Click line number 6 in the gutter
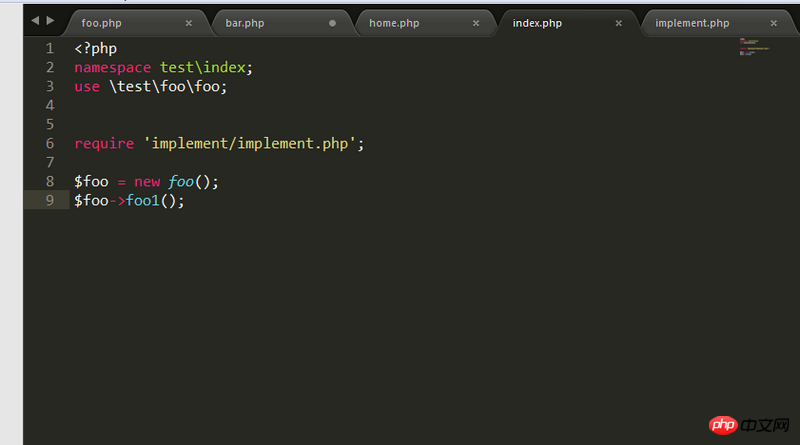The image size is (800, 445). click(50, 143)
